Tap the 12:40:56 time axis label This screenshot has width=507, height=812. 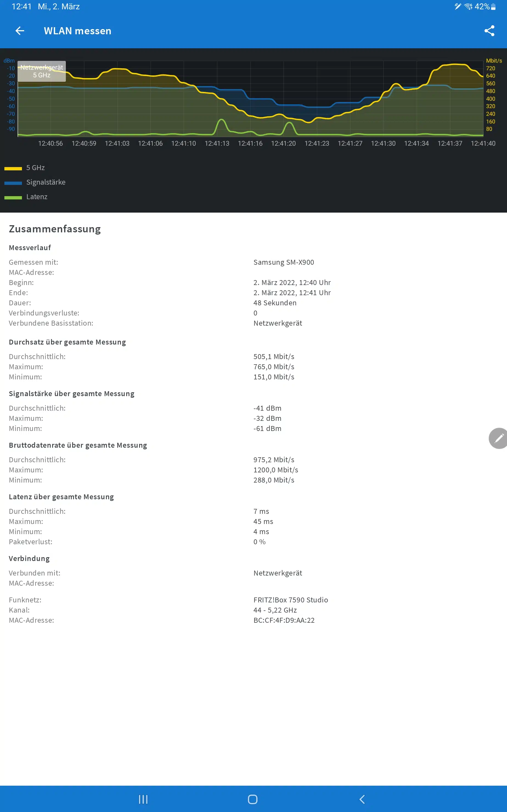(x=50, y=143)
